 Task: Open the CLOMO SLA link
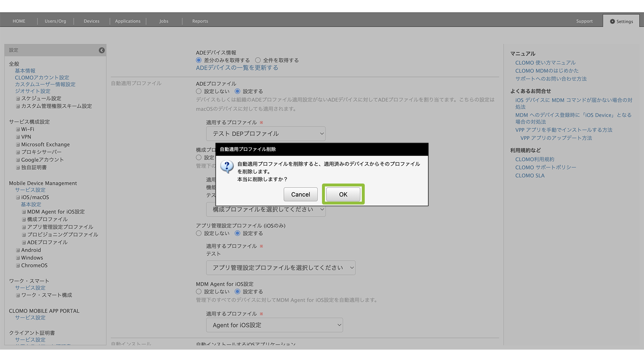click(530, 176)
